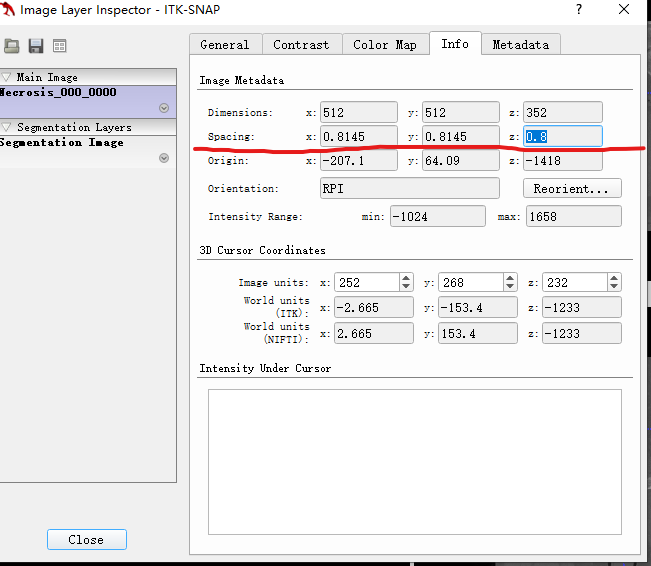Switch to the Contrast tab
The width and height of the screenshot is (651, 566).
[x=301, y=44]
